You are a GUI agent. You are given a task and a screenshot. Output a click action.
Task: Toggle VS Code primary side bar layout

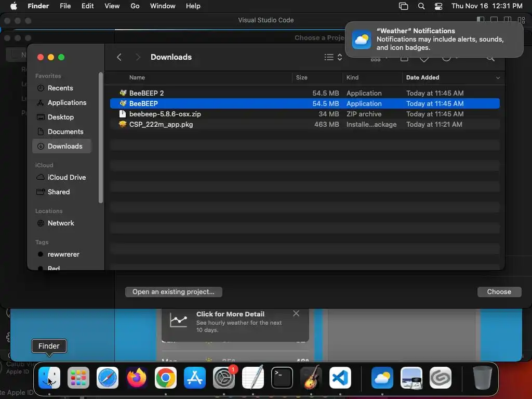[481, 20]
